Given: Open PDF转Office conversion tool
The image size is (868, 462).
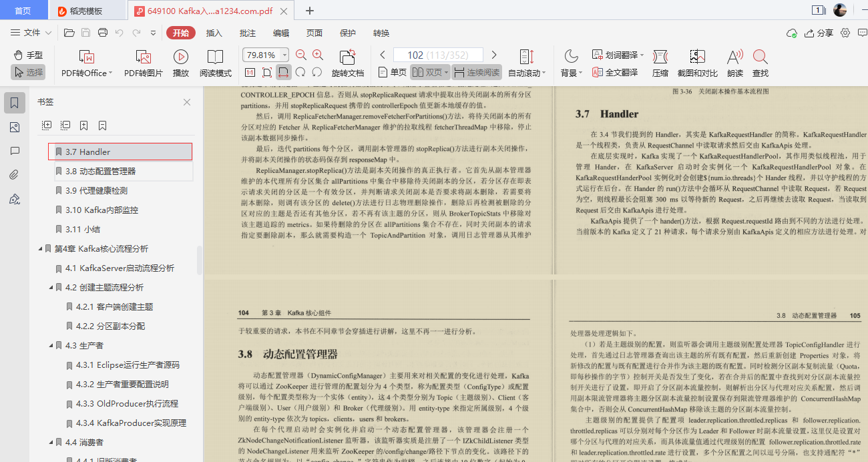Looking at the screenshot, I should (85, 63).
